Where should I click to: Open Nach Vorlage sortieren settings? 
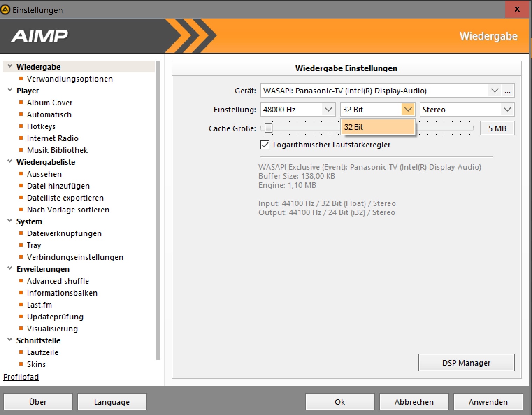68,210
